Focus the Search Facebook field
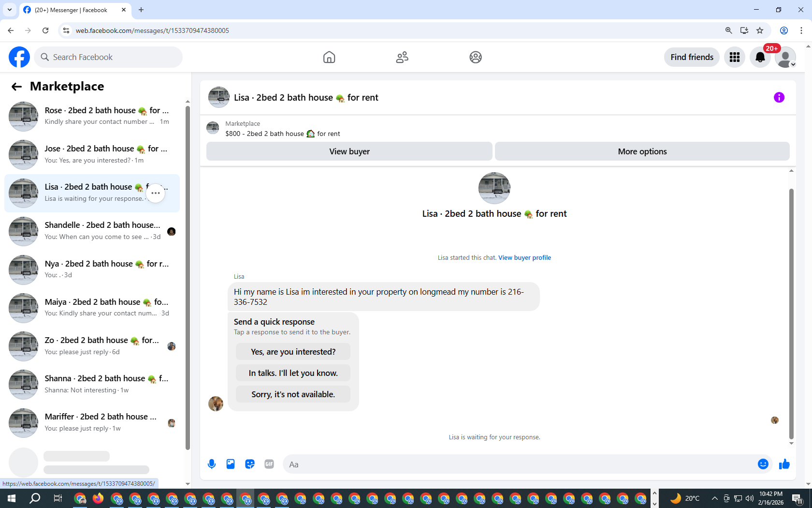This screenshot has height=508, width=812. point(109,57)
